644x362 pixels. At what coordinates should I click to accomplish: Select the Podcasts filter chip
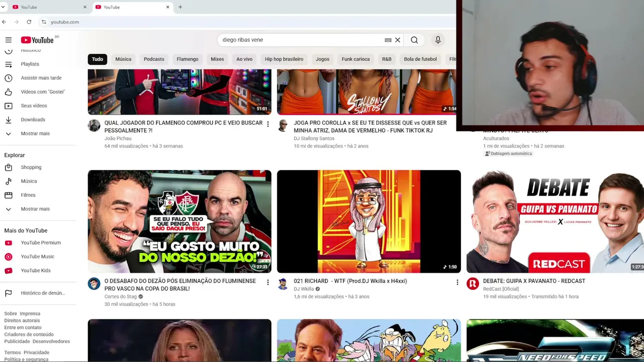[x=154, y=59]
